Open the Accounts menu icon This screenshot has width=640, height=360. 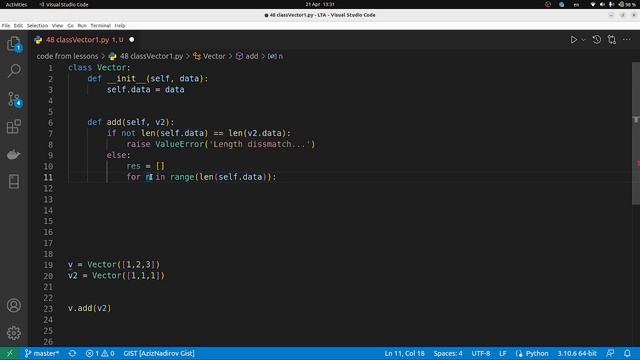click(x=14, y=305)
